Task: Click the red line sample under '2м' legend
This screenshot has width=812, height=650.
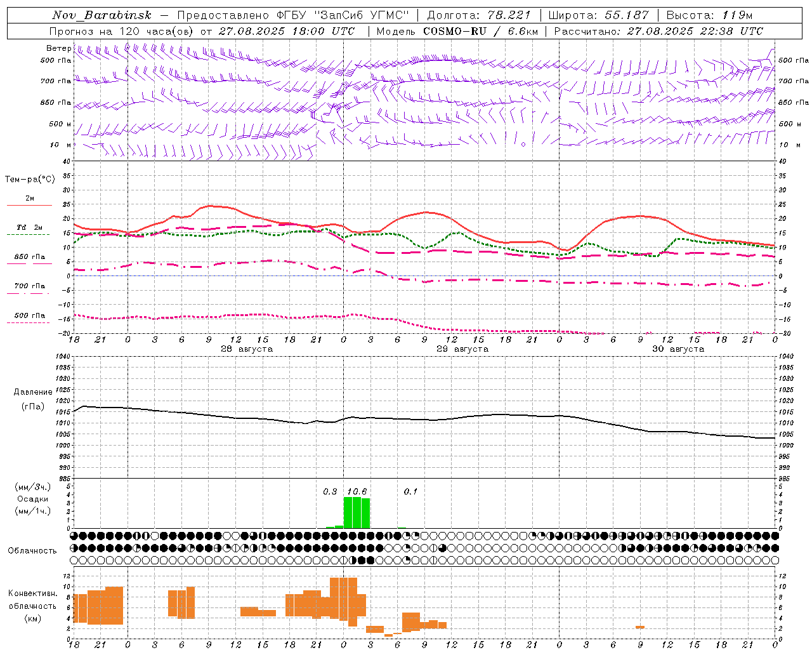Action: (x=29, y=205)
